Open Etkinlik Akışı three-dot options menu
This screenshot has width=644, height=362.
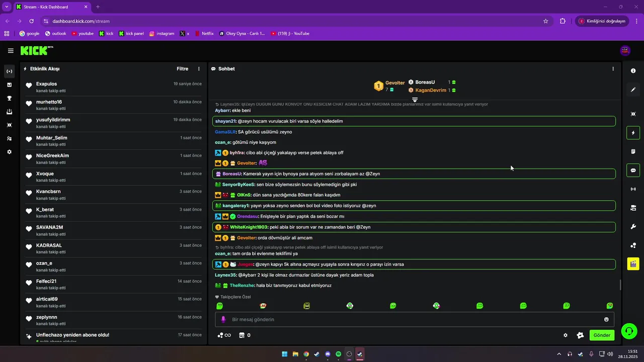tap(199, 69)
